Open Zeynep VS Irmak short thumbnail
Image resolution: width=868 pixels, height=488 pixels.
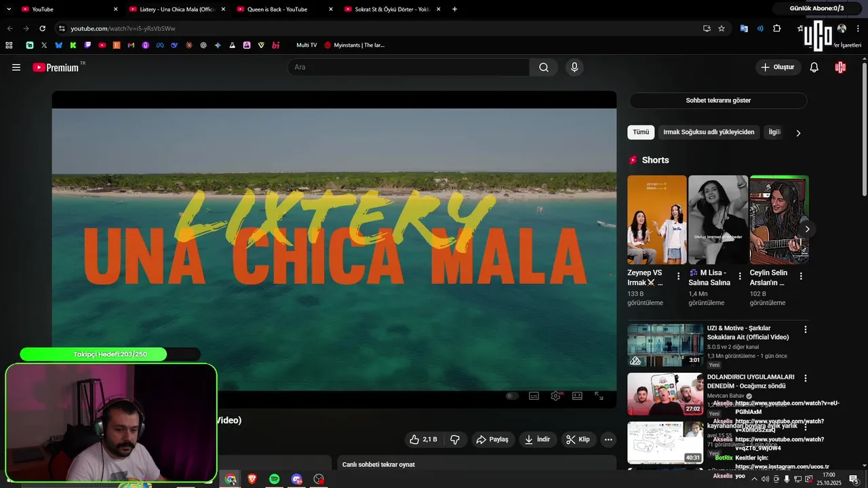point(657,220)
